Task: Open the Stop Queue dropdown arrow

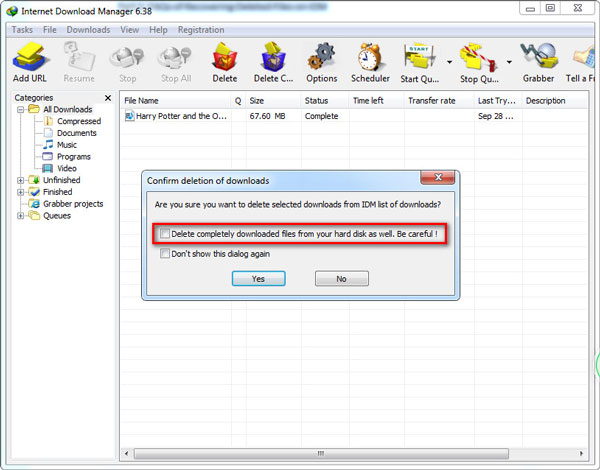Action: coord(509,62)
